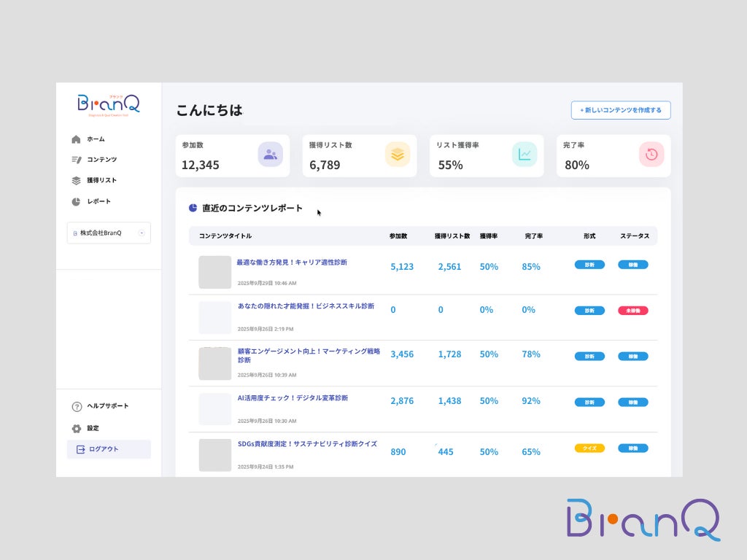The height and width of the screenshot is (560, 747).
Task: Click the コンテンツタイトル column header
Action: click(x=225, y=236)
